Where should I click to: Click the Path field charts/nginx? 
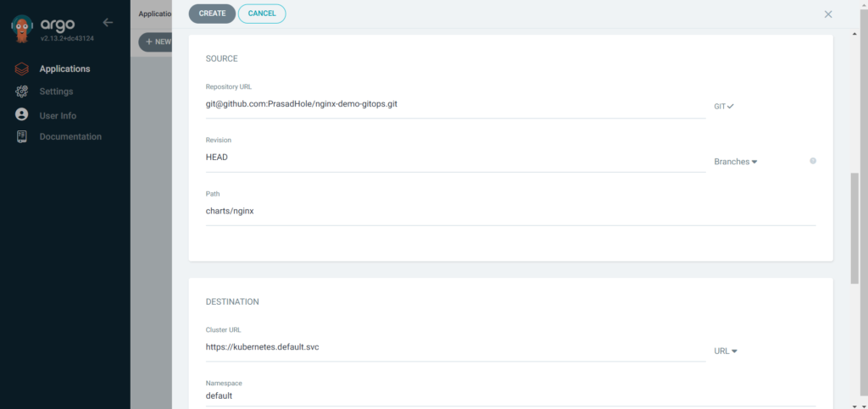[510, 211]
